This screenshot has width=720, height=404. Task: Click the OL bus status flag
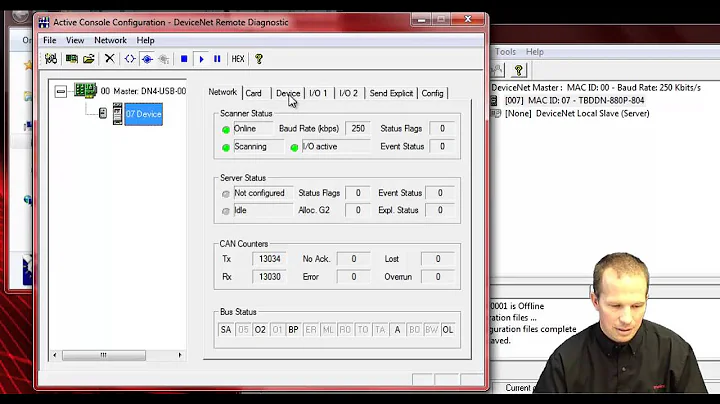(448, 330)
